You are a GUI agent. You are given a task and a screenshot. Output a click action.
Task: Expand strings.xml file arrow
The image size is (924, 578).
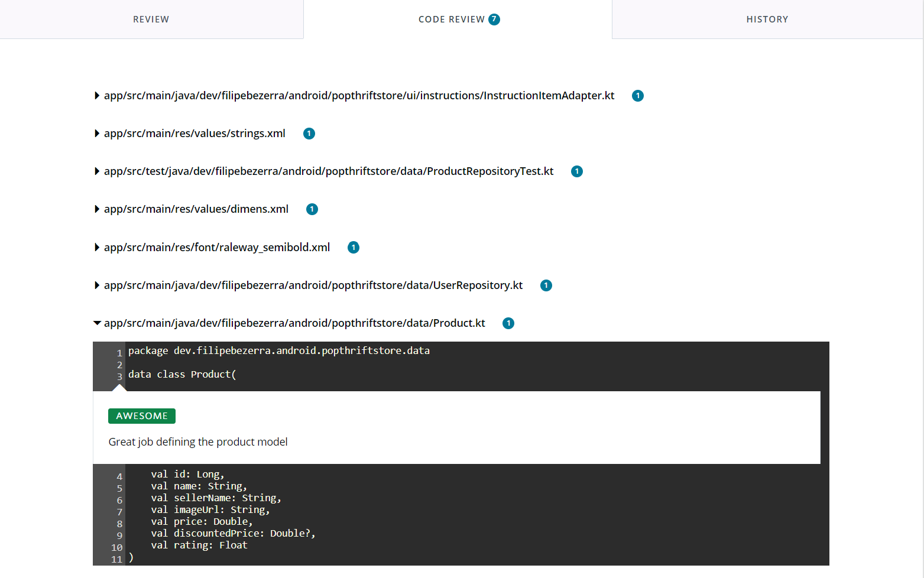97,134
